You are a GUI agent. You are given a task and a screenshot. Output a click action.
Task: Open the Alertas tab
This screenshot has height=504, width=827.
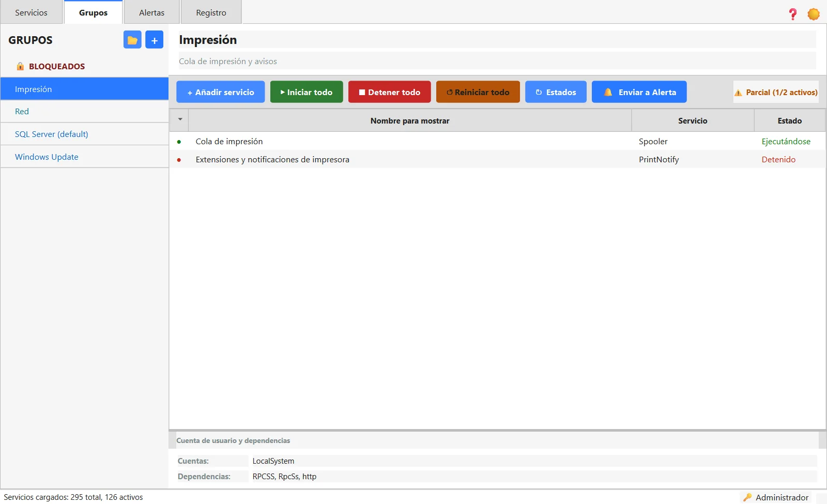pos(151,12)
